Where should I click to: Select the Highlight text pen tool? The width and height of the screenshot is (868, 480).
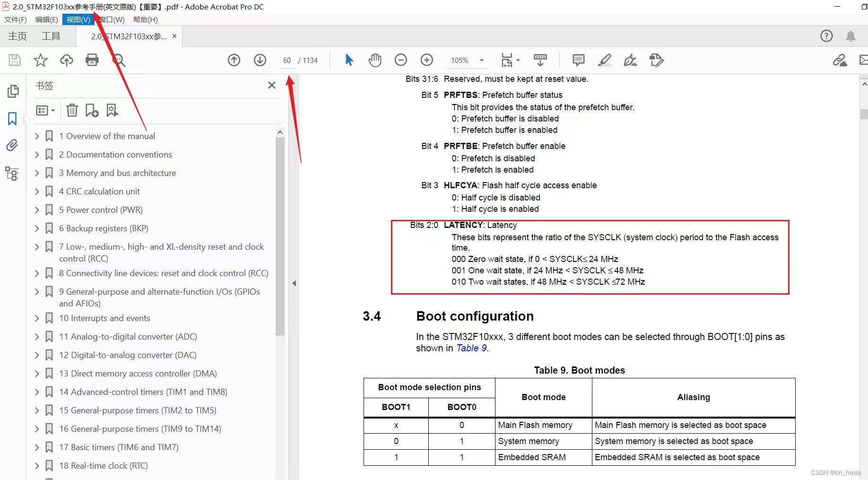(x=604, y=60)
